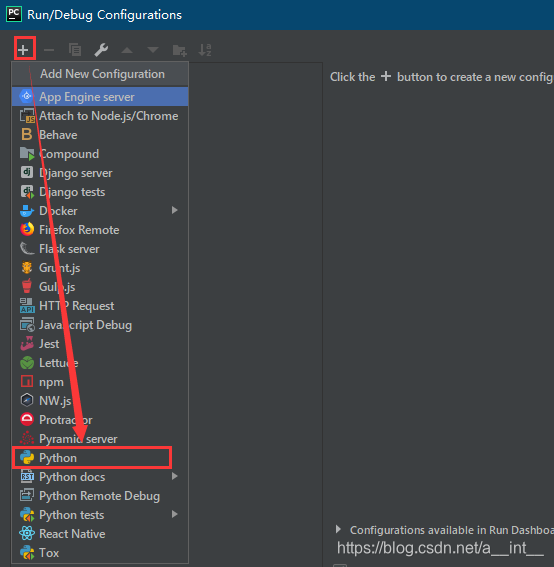Click the Behave B icon
Viewport: 554px width, 567px height.
pos(27,135)
